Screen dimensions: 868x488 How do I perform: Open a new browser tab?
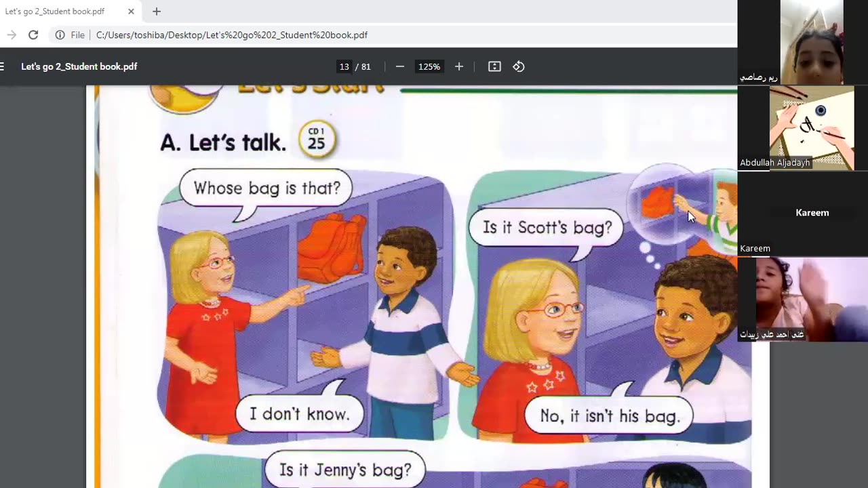click(x=157, y=12)
